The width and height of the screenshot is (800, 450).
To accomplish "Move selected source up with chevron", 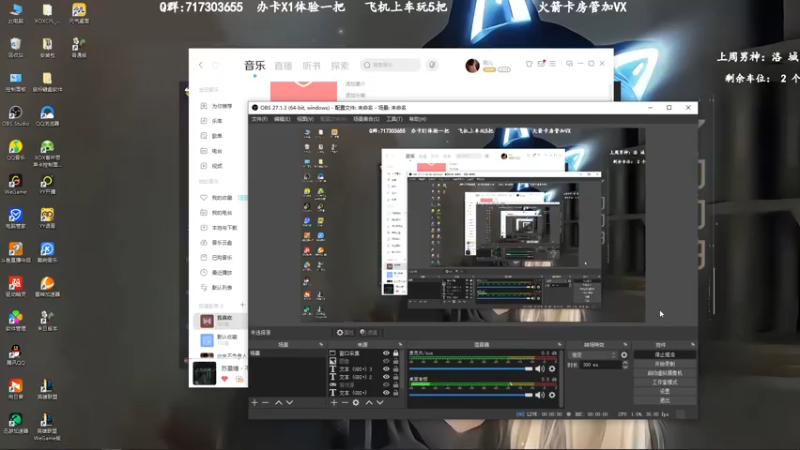I will [x=369, y=403].
